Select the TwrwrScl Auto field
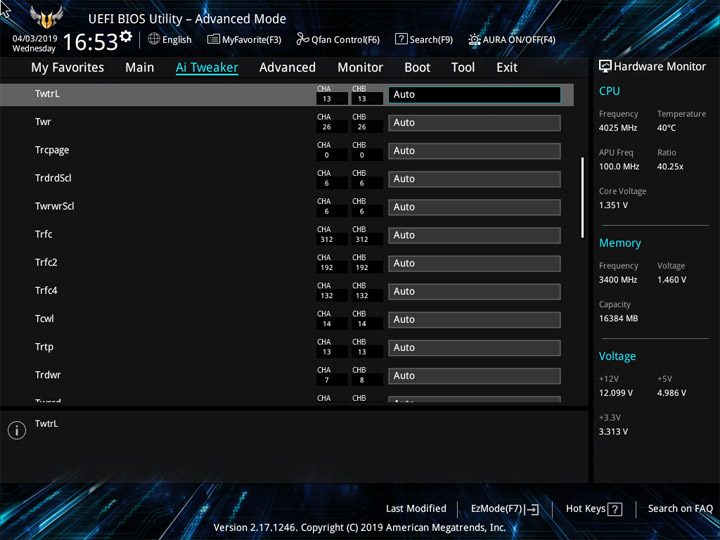 [474, 207]
